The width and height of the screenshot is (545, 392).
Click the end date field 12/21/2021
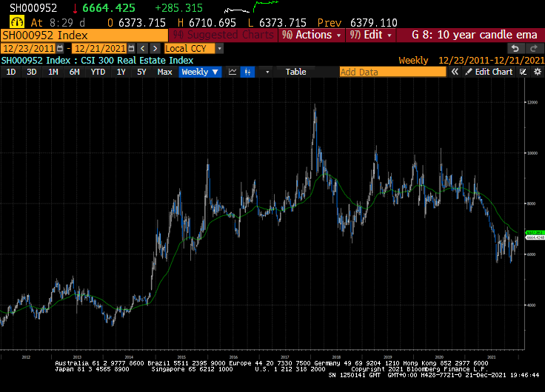pos(100,49)
